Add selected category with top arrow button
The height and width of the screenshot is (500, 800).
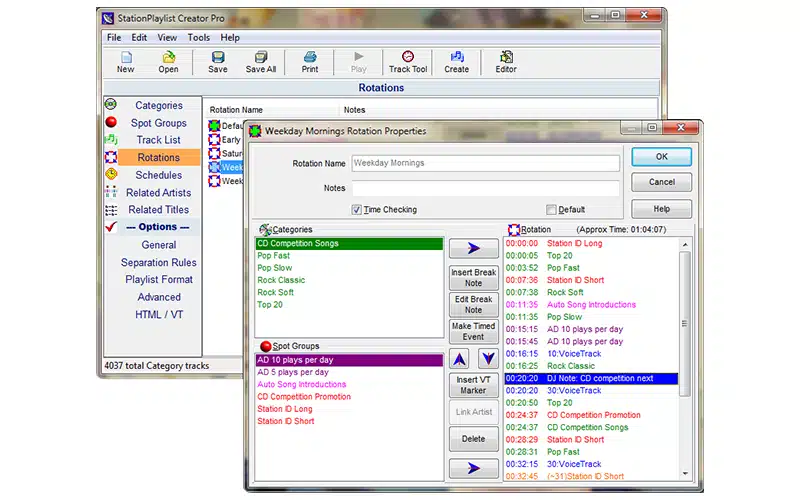[473, 248]
